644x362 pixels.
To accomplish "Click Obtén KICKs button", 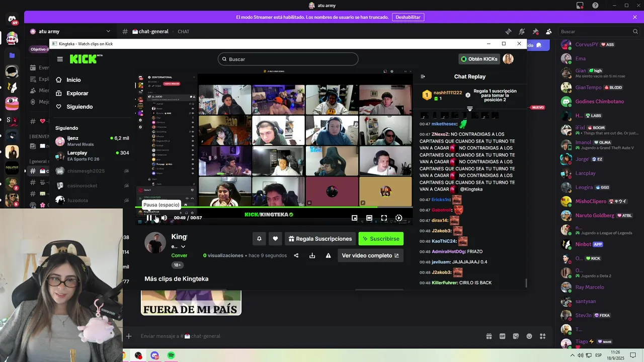I will (479, 59).
